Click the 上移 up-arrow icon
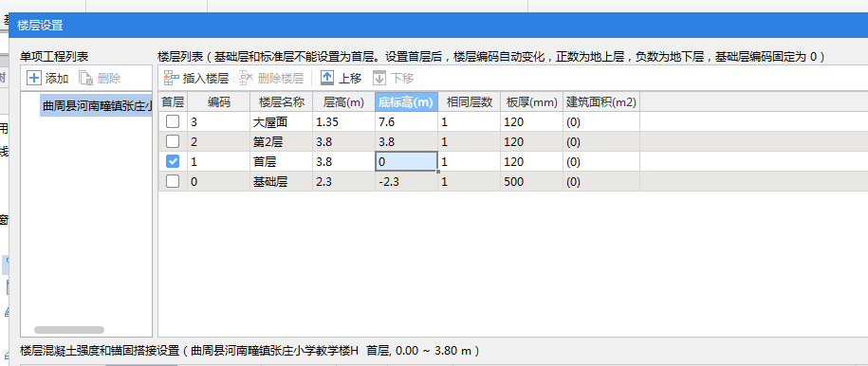This screenshot has height=366, width=868. click(327, 78)
